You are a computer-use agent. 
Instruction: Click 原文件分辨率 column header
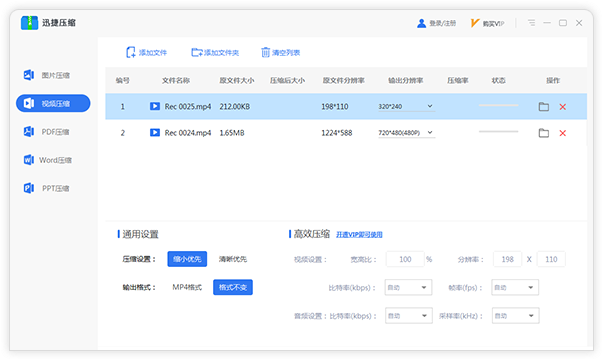click(x=343, y=80)
